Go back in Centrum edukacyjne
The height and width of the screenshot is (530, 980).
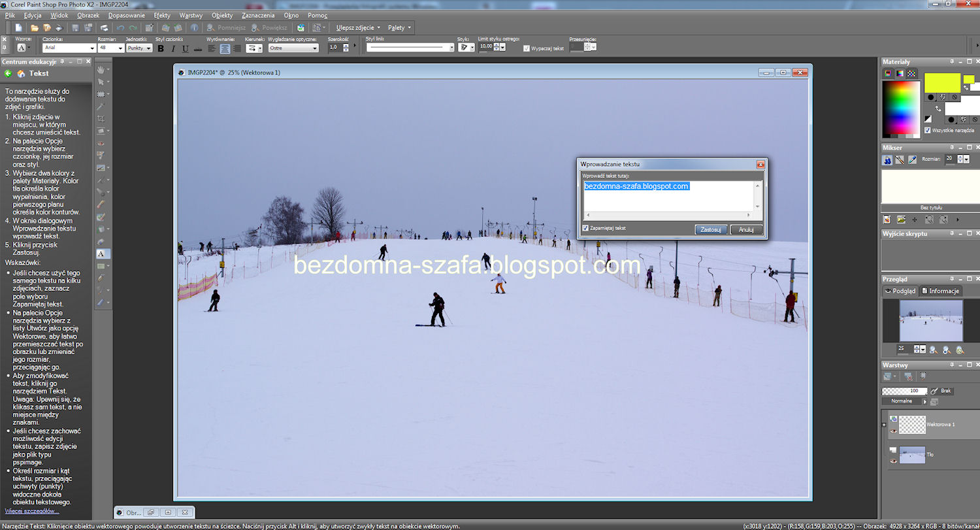coord(8,73)
